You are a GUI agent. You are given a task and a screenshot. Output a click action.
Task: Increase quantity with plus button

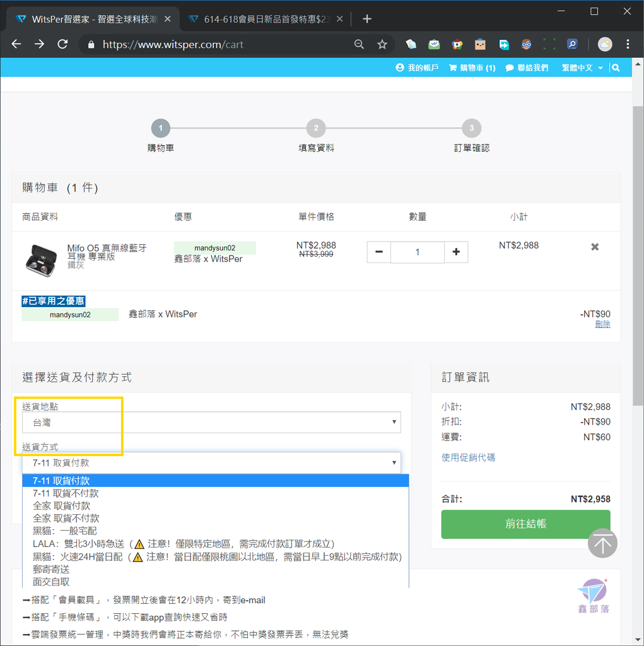[x=456, y=252]
